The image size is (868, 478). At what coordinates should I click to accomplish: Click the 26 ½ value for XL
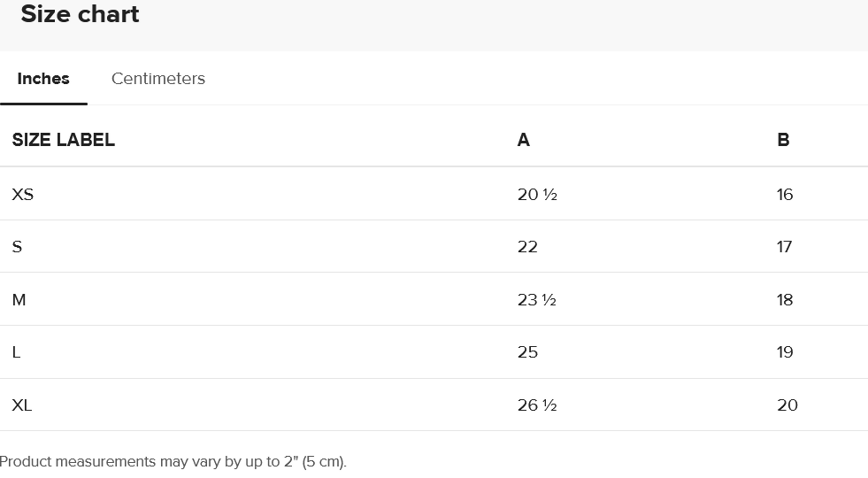(537, 405)
